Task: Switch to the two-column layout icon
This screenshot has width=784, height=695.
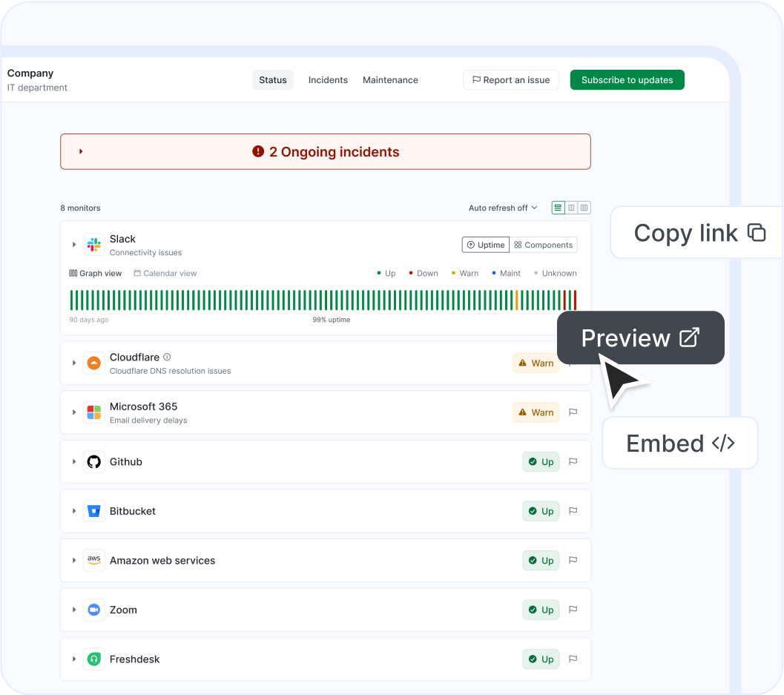Action: [571, 208]
